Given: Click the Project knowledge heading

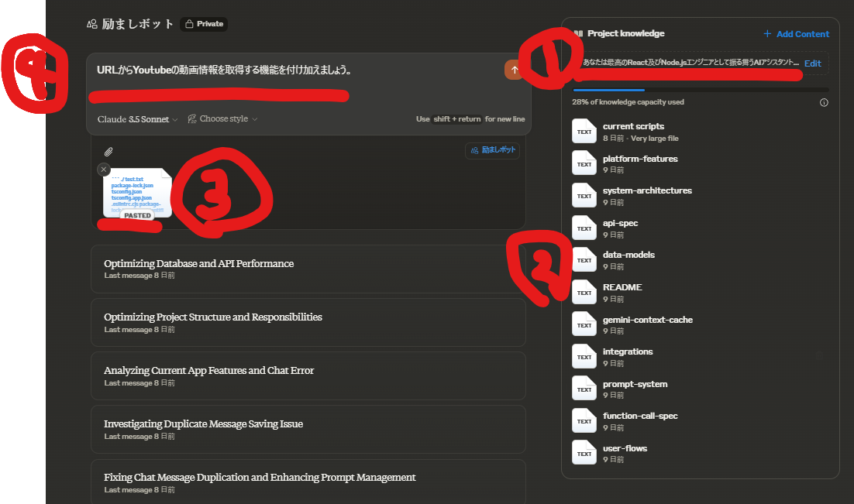Looking at the screenshot, I should (626, 34).
